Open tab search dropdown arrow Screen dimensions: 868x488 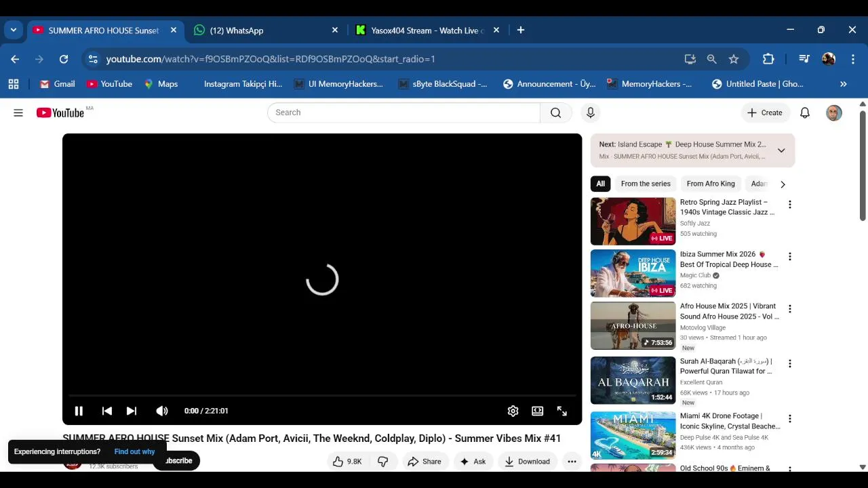(14, 30)
